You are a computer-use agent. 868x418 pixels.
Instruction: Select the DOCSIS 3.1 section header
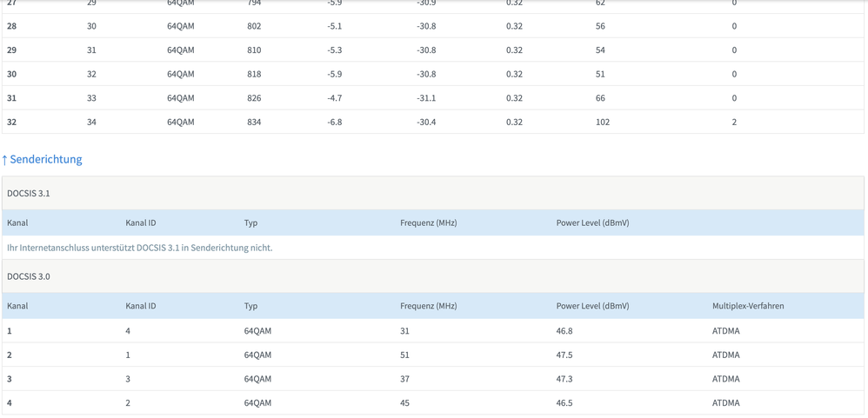pyautogui.click(x=29, y=193)
